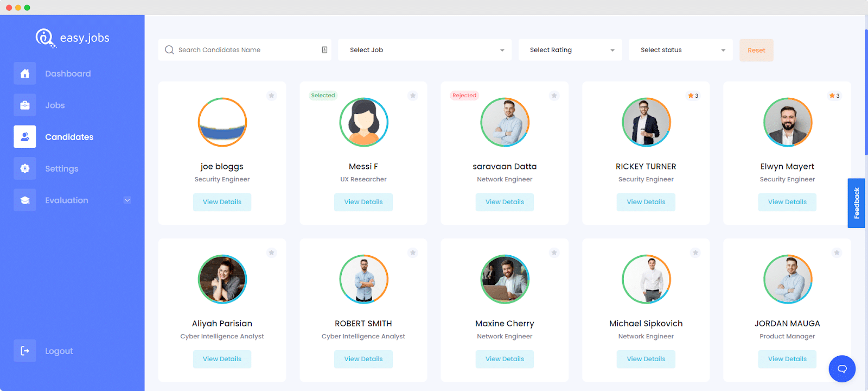Open the Feedback side tab

(856, 203)
